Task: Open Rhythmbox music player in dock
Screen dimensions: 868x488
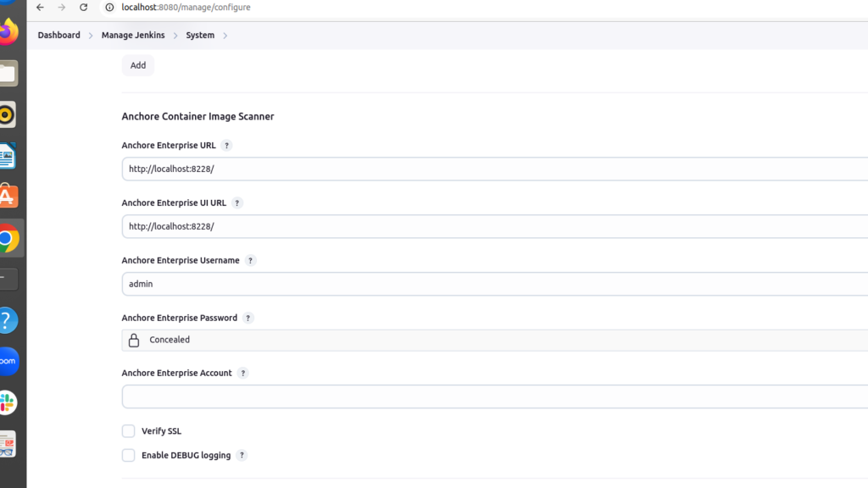Action: (x=7, y=114)
